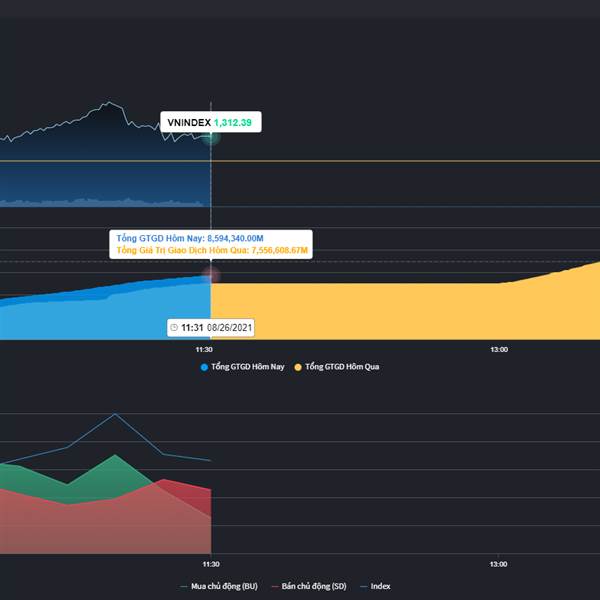Toggle Mua chủ động (BU) legend entry
The width and height of the screenshot is (600, 600).
click(219, 586)
